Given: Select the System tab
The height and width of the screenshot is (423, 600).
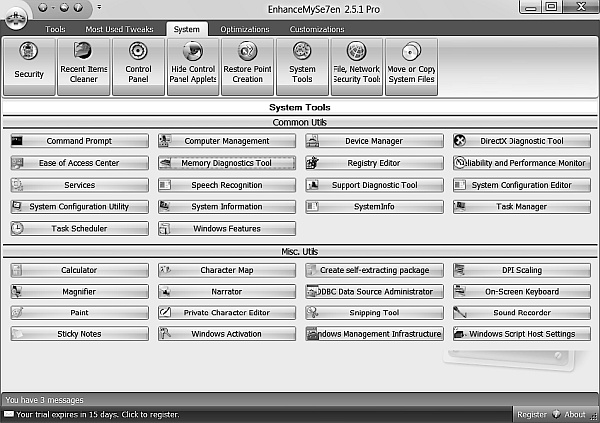Looking at the screenshot, I should (187, 29).
